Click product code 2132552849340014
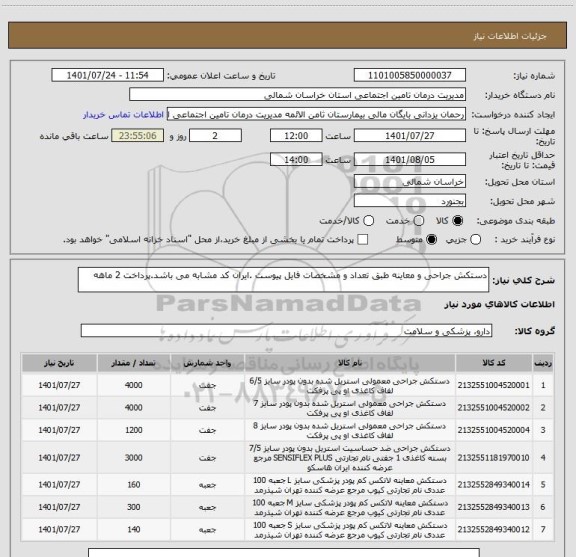Image resolution: width=576 pixels, height=557 pixels. [x=494, y=485]
